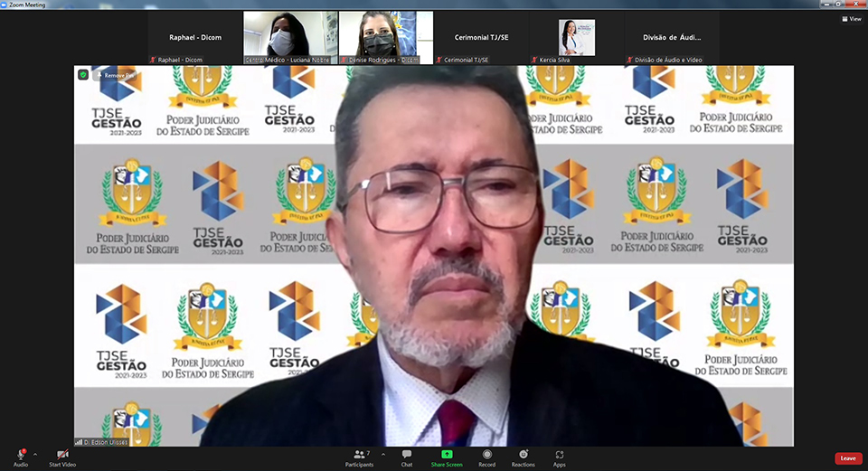Expand audio options arrow next to Audio
This screenshot has height=471, width=868.
[x=35, y=454]
